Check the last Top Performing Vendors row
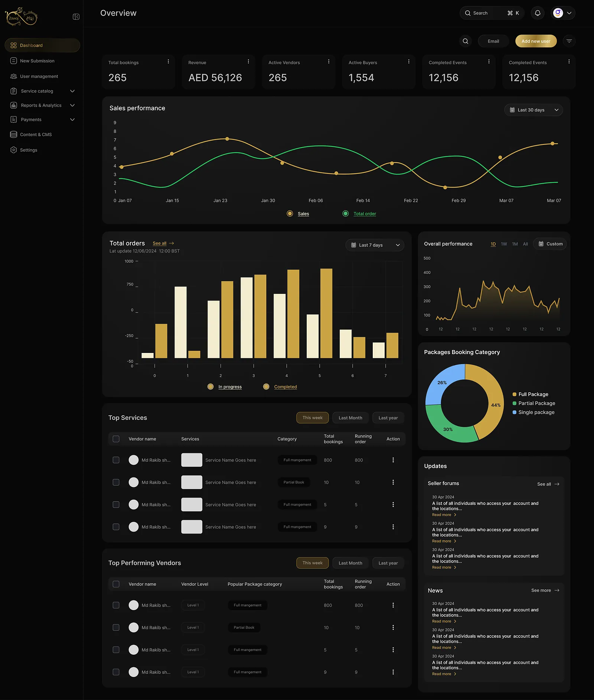This screenshot has width=594, height=700. coord(116,672)
